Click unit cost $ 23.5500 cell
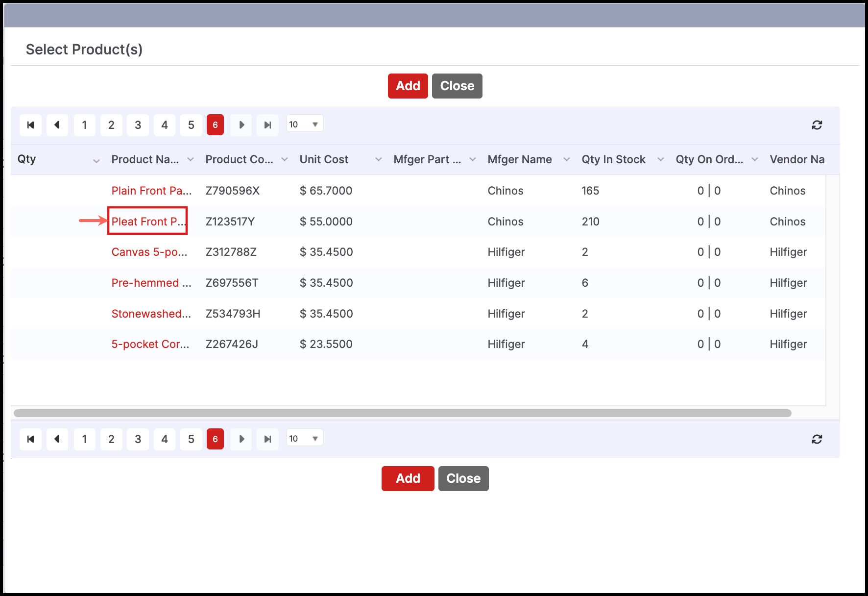 point(326,344)
